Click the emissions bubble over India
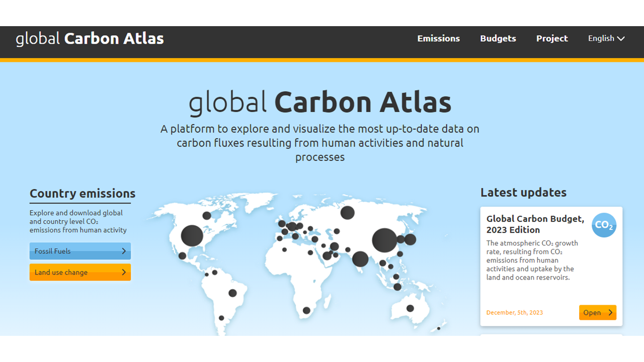 point(360,259)
